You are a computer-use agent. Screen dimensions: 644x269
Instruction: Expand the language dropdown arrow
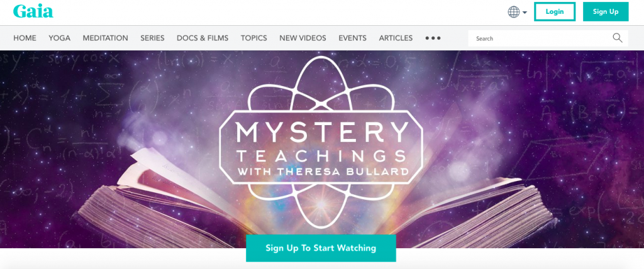tap(525, 13)
